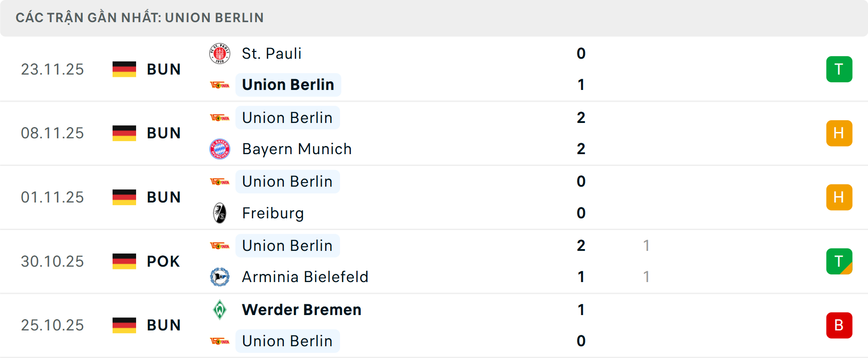This screenshot has height=358, width=868.
Task: Select the BUN competition label on 08.11.25
Action: coord(163,133)
